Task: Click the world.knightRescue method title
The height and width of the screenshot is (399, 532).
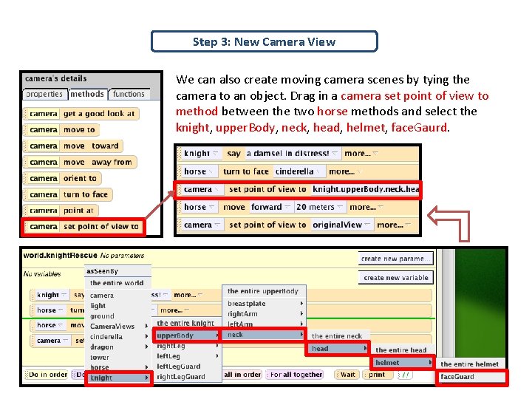Action: pyautogui.click(x=61, y=256)
